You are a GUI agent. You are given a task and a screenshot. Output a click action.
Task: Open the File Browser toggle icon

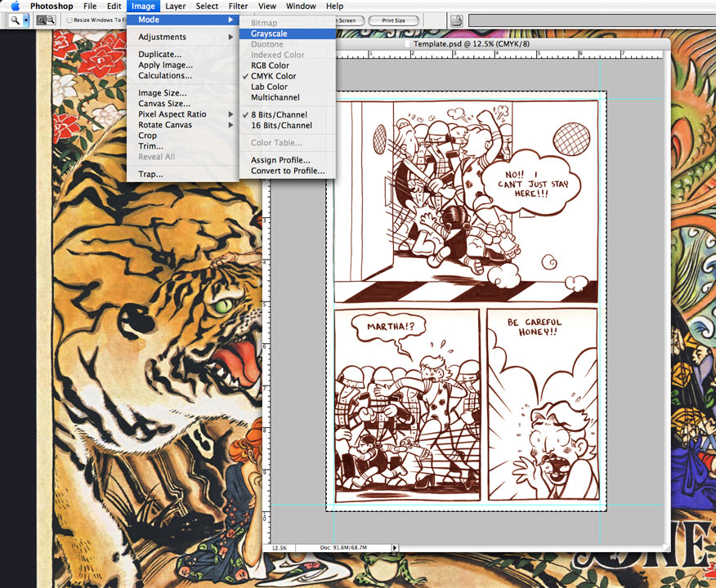pyautogui.click(x=456, y=20)
